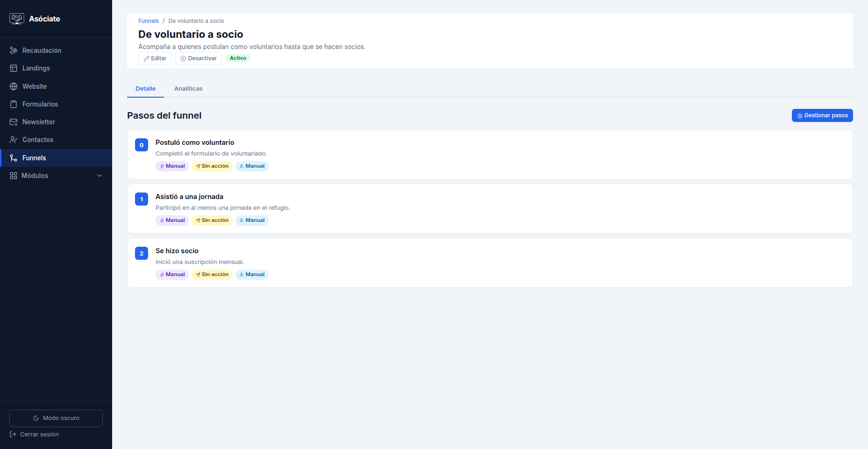Image resolution: width=868 pixels, height=449 pixels.
Task: Click Sin acción tag in Postuló como voluntario
Action: click(x=212, y=166)
